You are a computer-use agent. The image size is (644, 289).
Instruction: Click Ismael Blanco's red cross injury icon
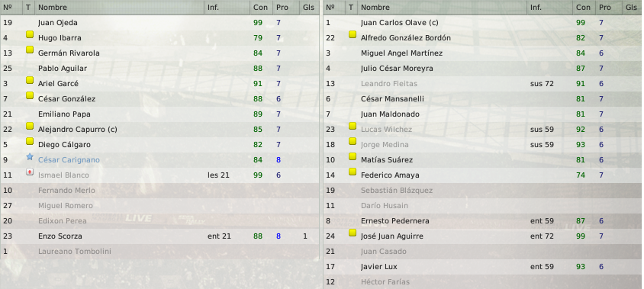click(x=30, y=172)
